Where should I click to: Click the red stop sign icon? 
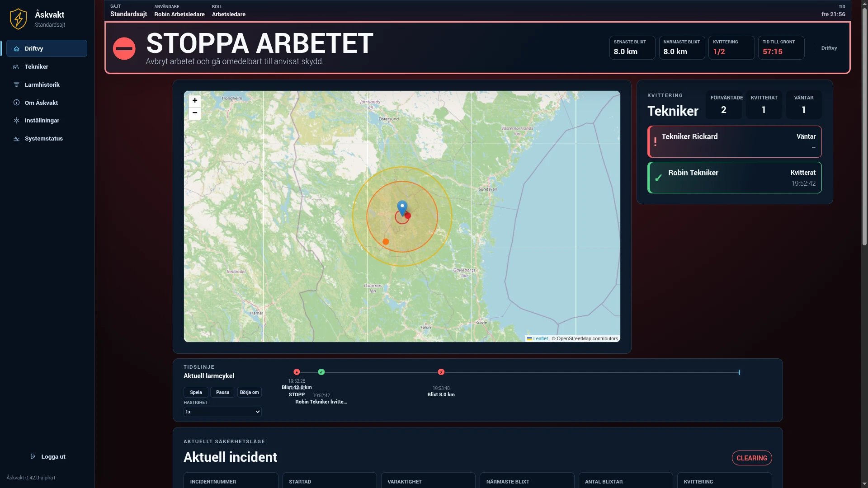click(x=124, y=48)
